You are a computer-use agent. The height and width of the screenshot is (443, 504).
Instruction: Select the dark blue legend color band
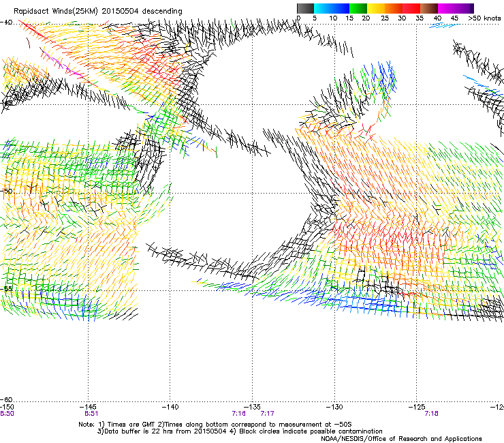click(341, 8)
